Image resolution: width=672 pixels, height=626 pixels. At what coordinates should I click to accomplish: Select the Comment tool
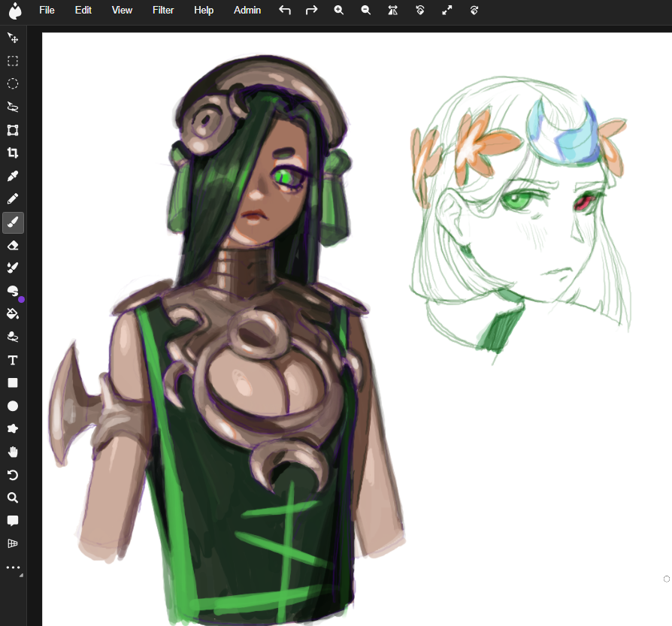[13, 521]
